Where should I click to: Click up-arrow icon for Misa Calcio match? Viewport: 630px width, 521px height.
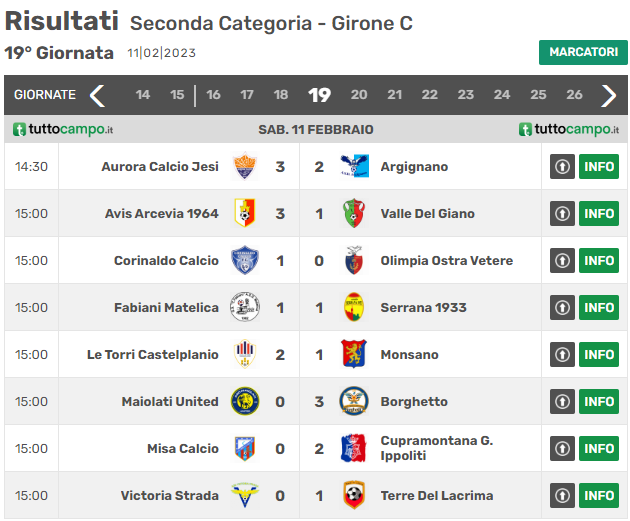(x=562, y=449)
